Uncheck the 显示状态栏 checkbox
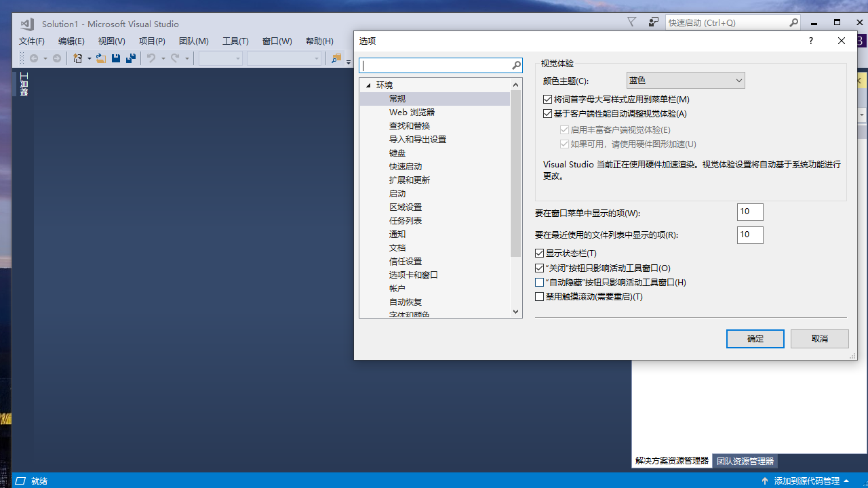 tap(540, 253)
